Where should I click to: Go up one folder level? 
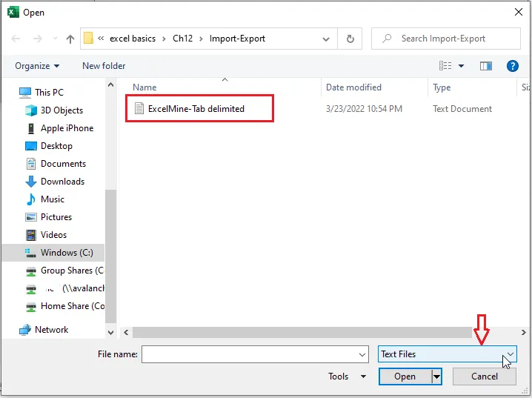coord(70,39)
